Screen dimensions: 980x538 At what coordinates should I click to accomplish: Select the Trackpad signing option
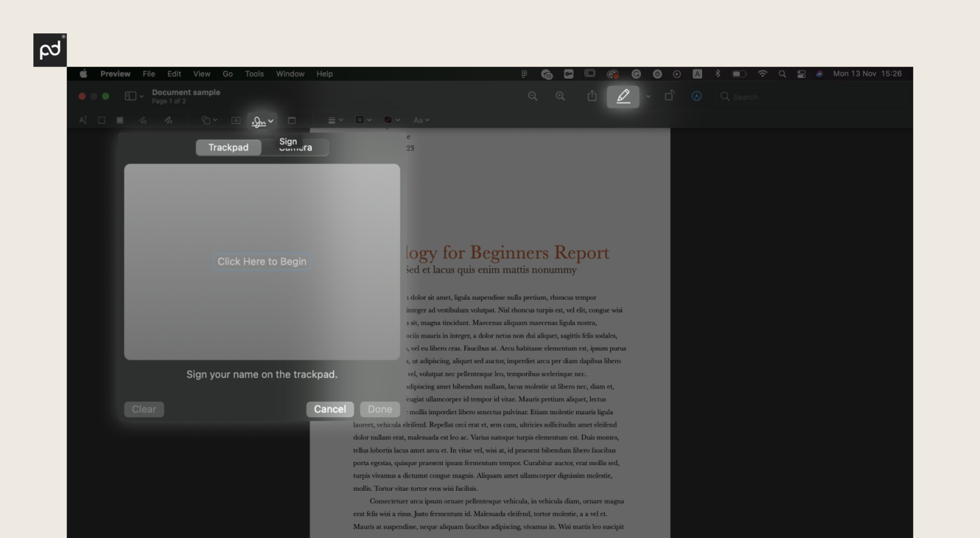coord(229,147)
